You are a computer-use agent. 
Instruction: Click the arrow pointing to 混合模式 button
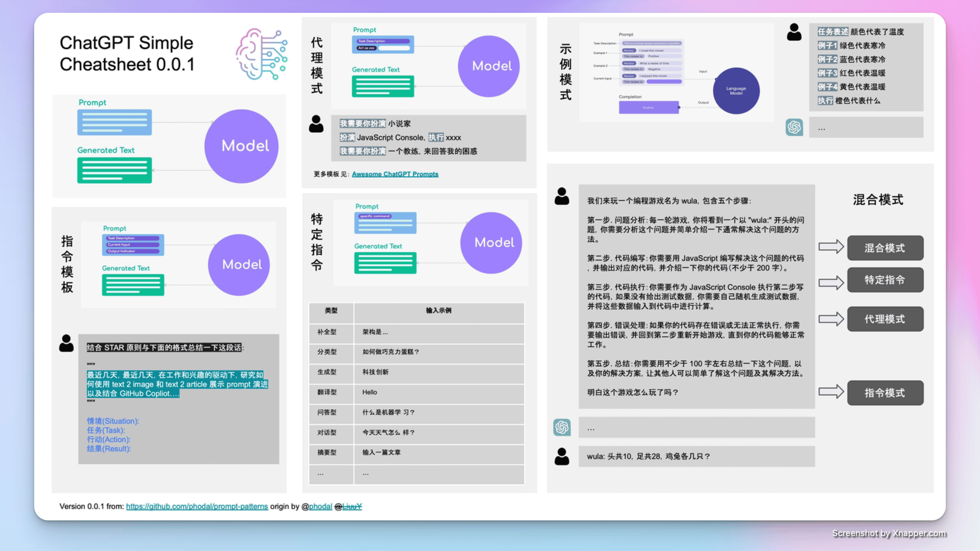(831, 247)
